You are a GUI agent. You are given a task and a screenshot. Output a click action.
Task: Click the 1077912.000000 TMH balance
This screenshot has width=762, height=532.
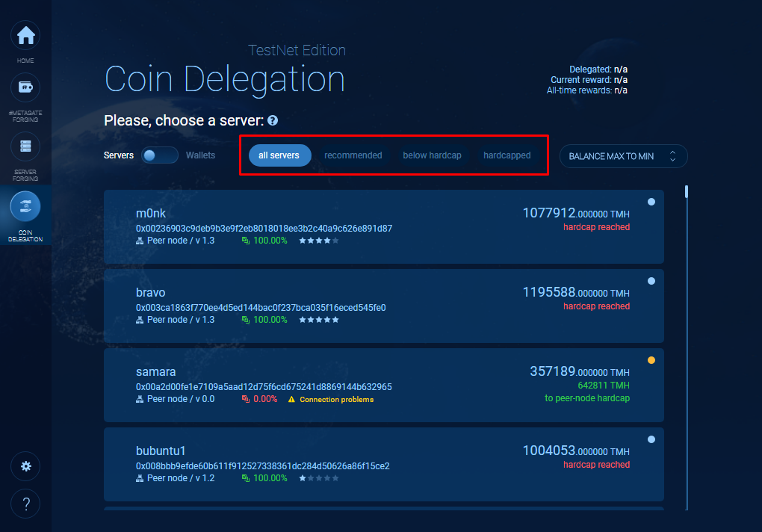(x=576, y=213)
